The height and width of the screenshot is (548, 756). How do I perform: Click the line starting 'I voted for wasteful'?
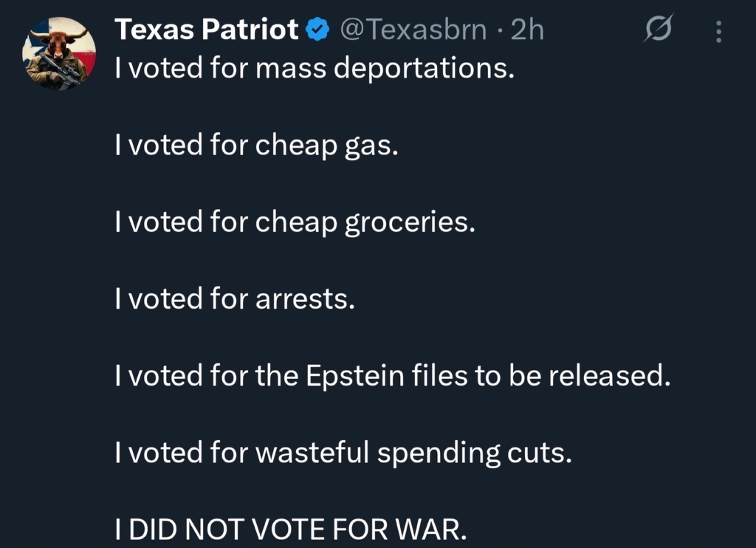pos(343,453)
